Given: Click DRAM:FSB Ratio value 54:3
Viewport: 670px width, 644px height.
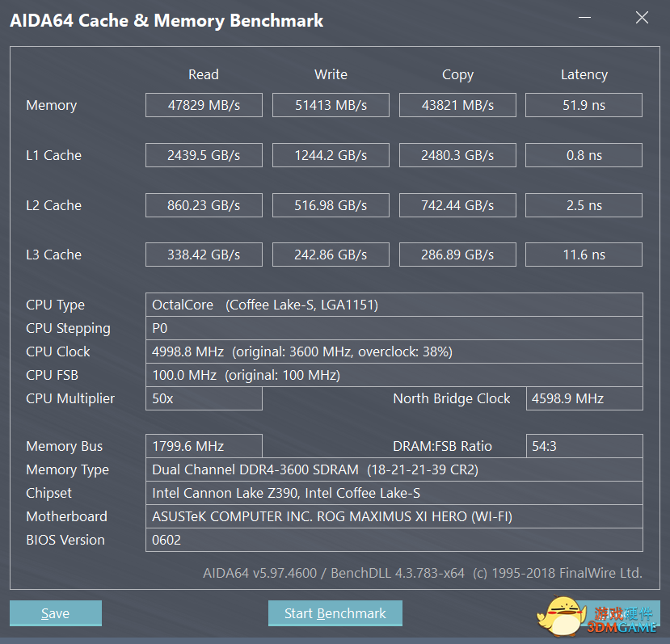Looking at the screenshot, I should (x=584, y=446).
